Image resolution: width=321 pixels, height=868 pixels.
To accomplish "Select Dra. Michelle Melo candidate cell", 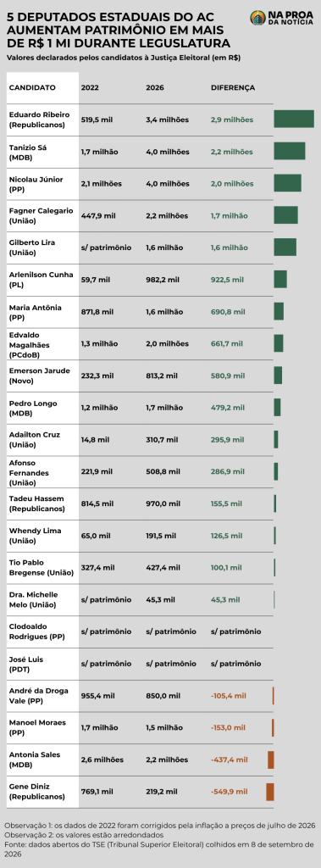I will (33, 599).
